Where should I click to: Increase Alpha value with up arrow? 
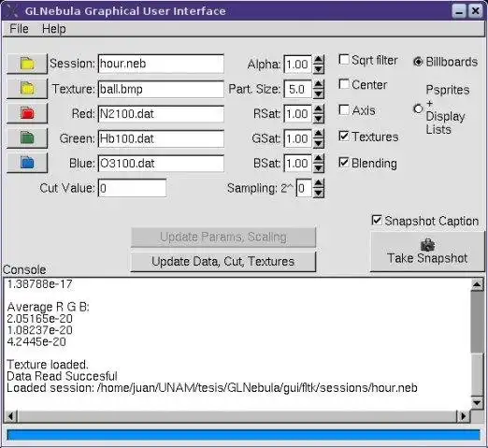pyautogui.click(x=319, y=60)
